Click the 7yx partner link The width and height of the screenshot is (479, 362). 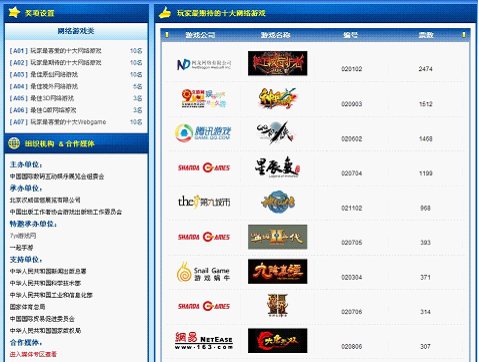pyautogui.click(x=23, y=236)
